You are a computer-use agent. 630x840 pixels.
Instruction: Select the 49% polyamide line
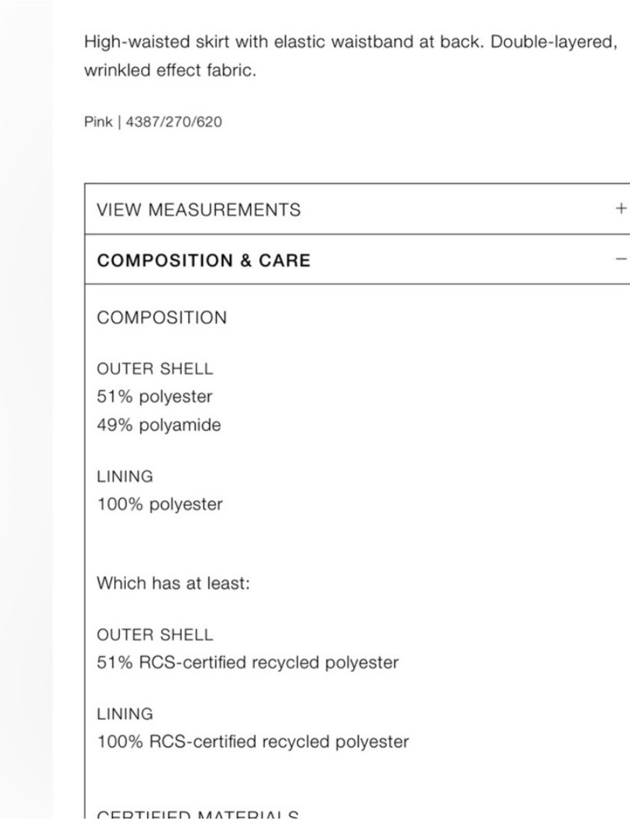[159, 425]
